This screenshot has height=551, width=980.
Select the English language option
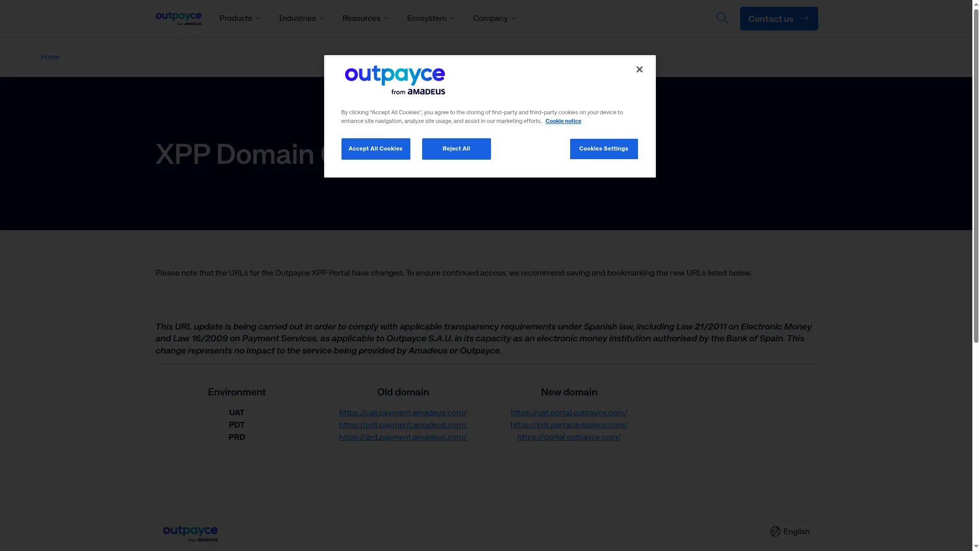(x=796, y=532)
